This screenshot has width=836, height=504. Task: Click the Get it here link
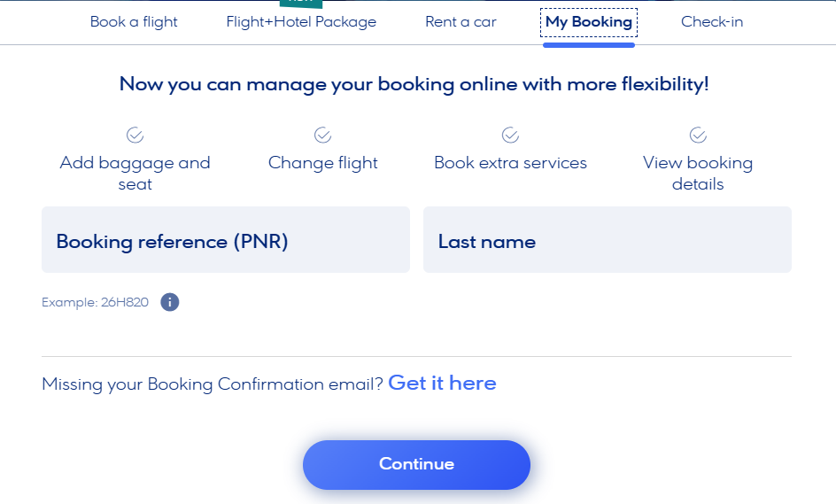pos(442,383)
